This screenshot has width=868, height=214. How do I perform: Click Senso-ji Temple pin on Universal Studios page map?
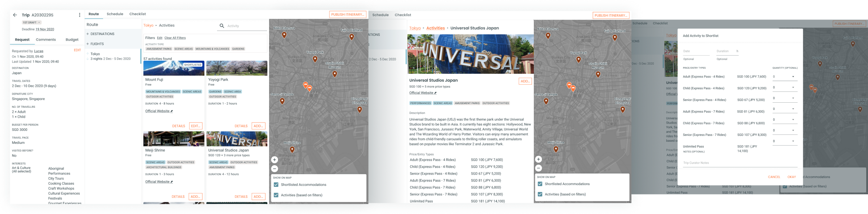[x=546, y=101]
